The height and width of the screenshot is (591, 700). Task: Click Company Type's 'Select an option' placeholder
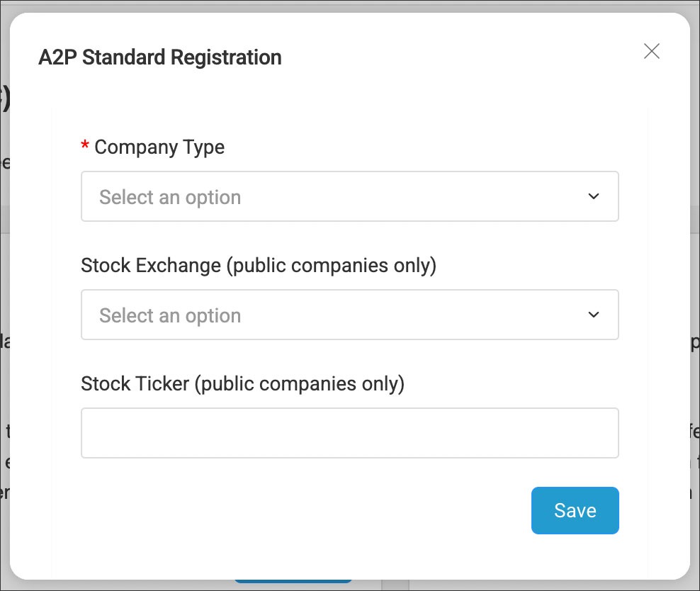(x=170, y=197)
